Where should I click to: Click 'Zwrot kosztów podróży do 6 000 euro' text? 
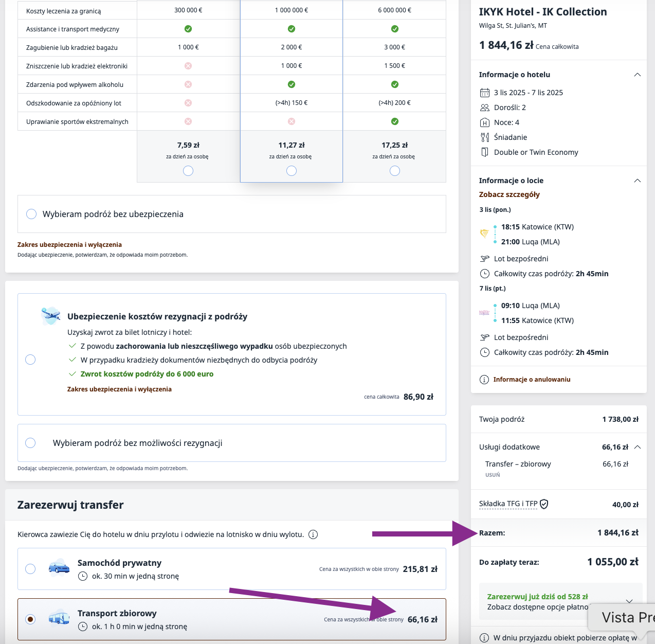pyautogui.click(x=147, y=374)
